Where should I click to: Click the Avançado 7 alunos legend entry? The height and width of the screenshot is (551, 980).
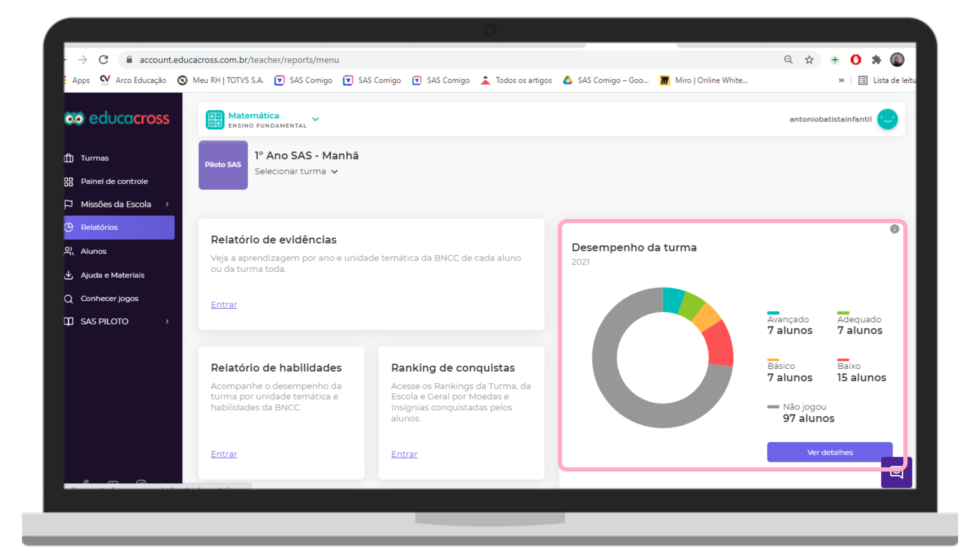click(790, 324)
